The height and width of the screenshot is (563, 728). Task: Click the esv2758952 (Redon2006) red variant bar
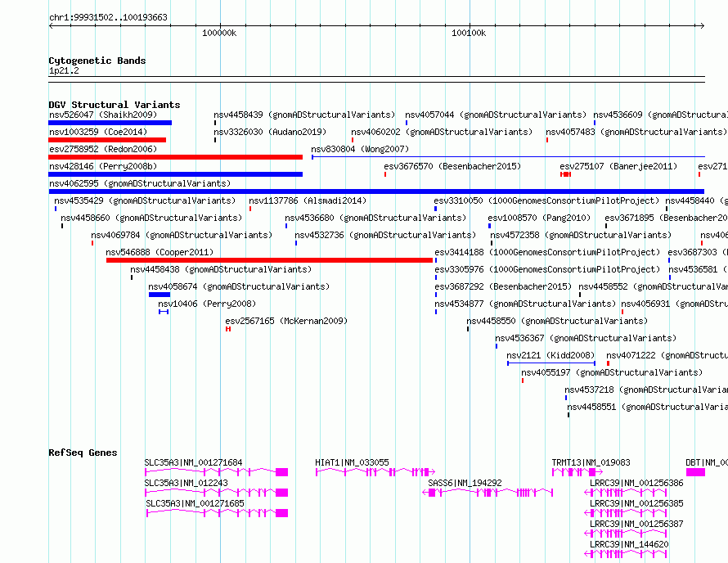(176, 157)
